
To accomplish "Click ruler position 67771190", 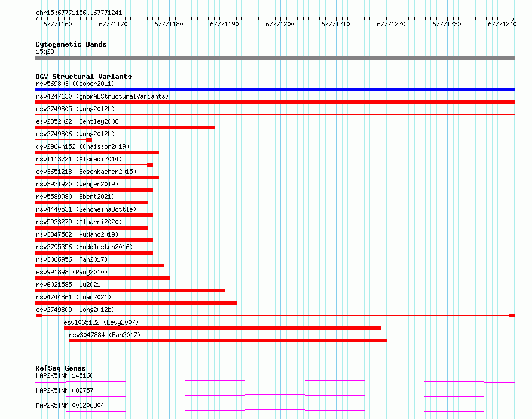I will (224, 24).
